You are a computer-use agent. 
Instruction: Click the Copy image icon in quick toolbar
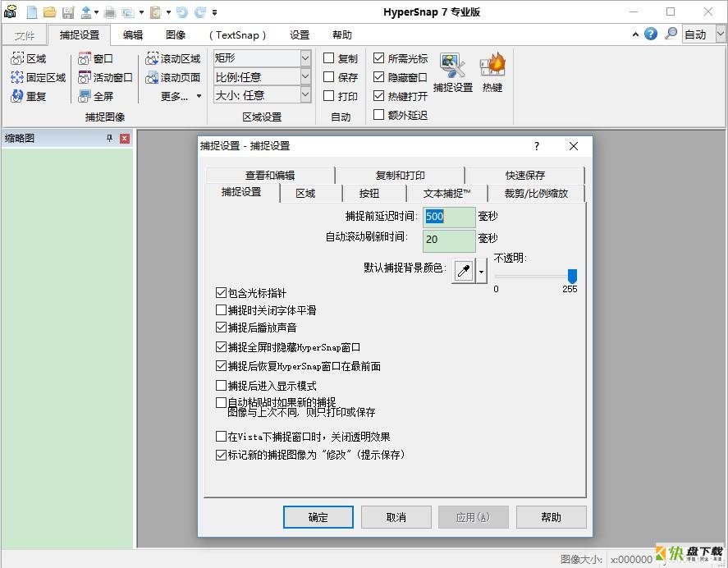point(128,12)
